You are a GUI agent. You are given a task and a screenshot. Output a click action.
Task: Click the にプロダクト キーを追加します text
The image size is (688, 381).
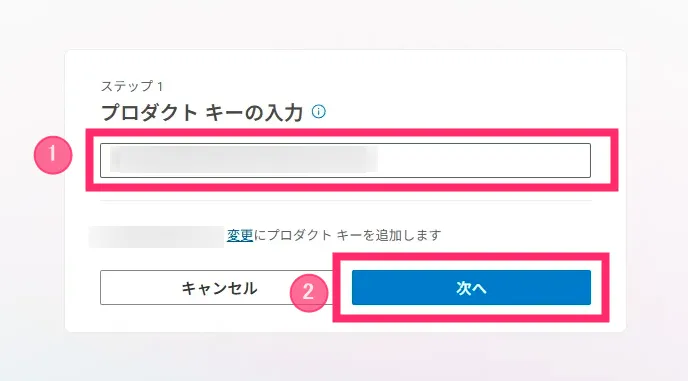pyautogui.click(x=347, y=236)
